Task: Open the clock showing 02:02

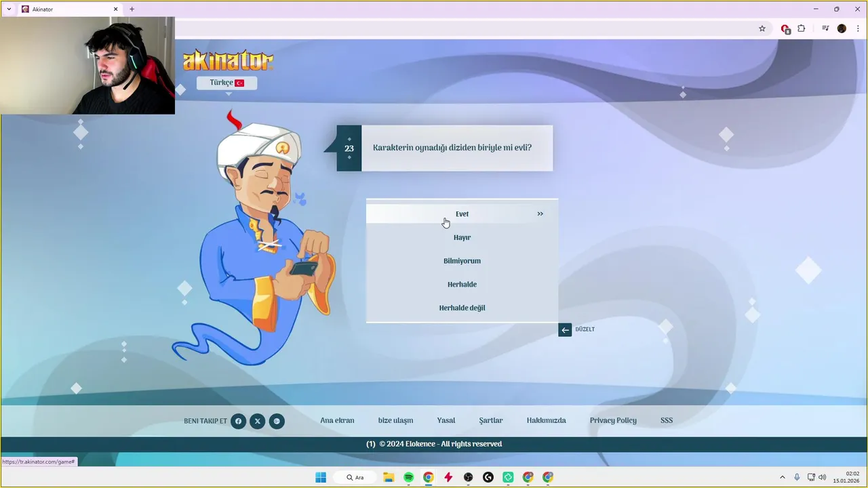Action: tap(846, 477)
